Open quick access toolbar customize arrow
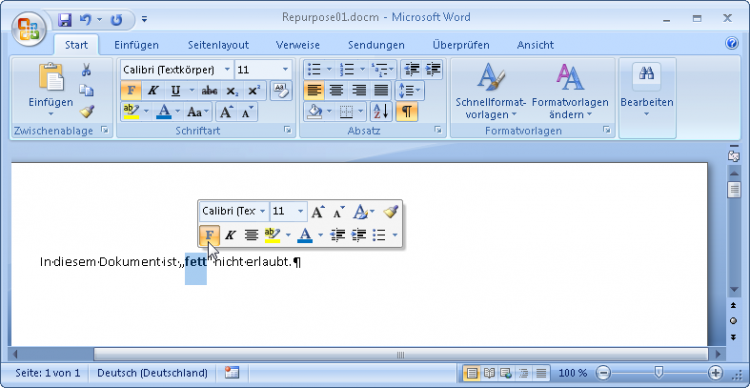 click(x=144, y=20)
